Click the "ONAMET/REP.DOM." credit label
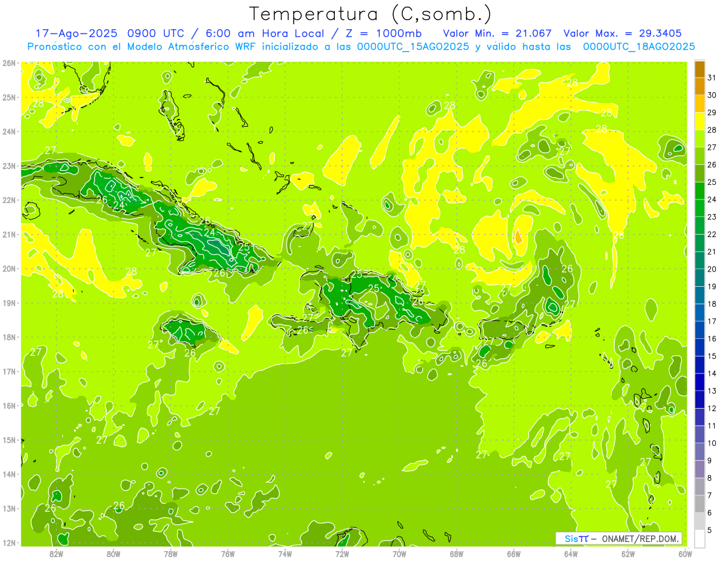 tap(641, 538)
